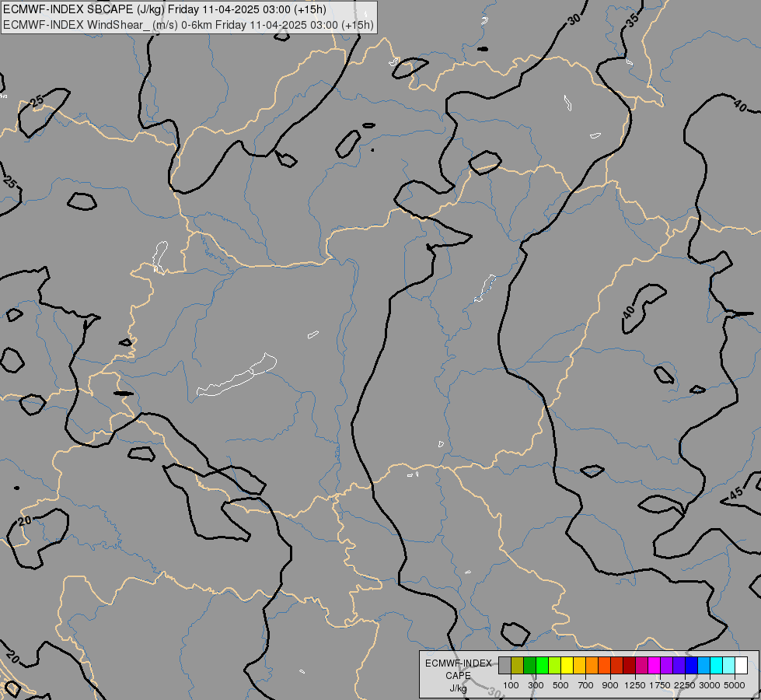Pick the dark red legend swatch

(x=629, y=665)
